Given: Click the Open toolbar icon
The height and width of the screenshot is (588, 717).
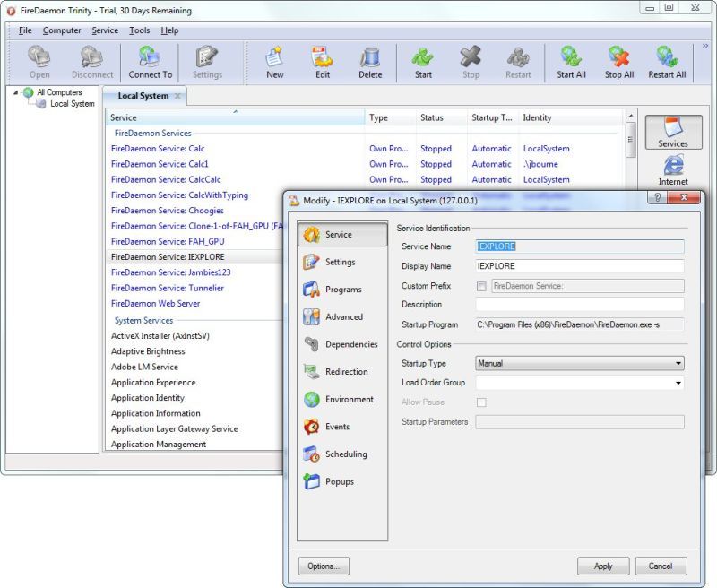Looking at the screenshot, I should 39,62.
